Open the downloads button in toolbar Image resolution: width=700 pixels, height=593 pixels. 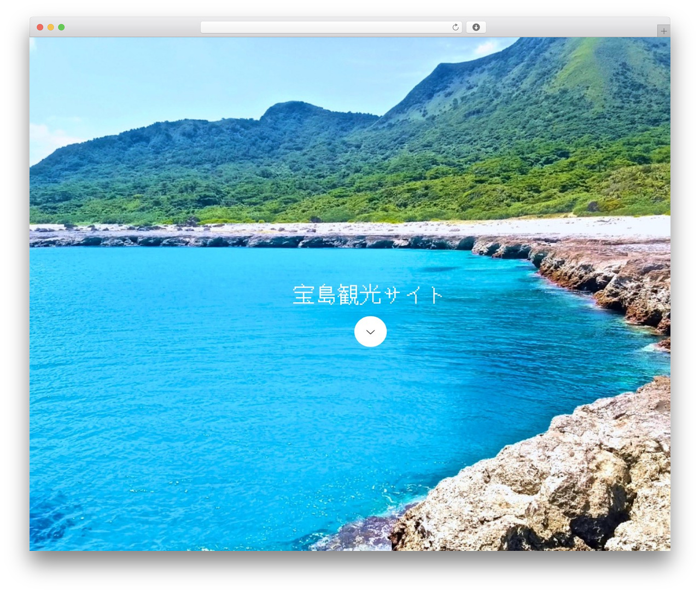click(476, 27)
